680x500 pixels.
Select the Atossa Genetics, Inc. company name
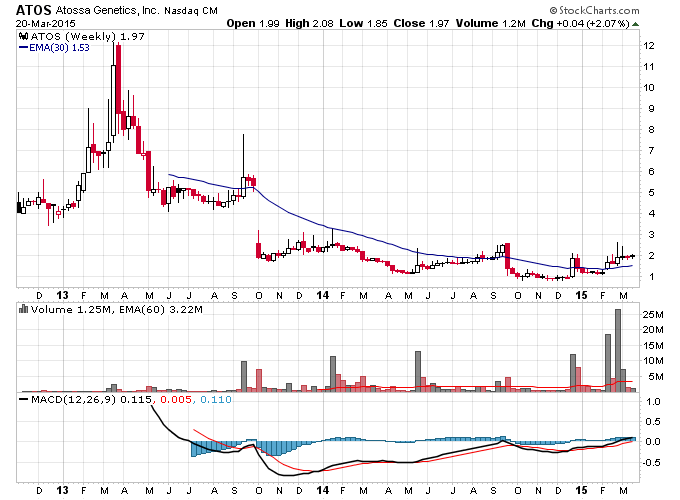coord(108,10)
